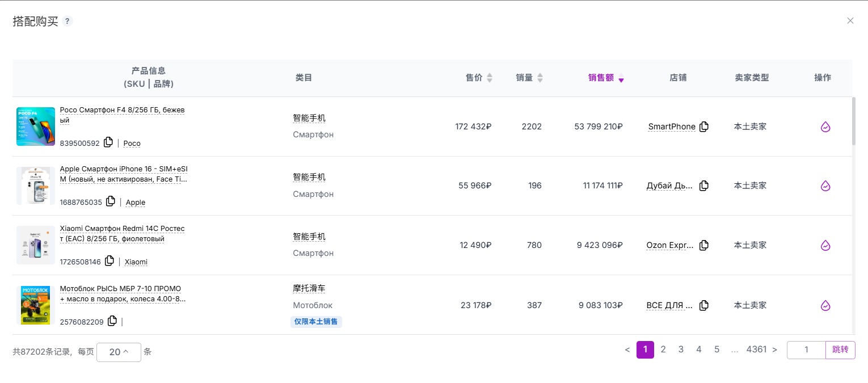Click the page number input field
The height and width of the screenshot is (383, 868).
[806, 350]
